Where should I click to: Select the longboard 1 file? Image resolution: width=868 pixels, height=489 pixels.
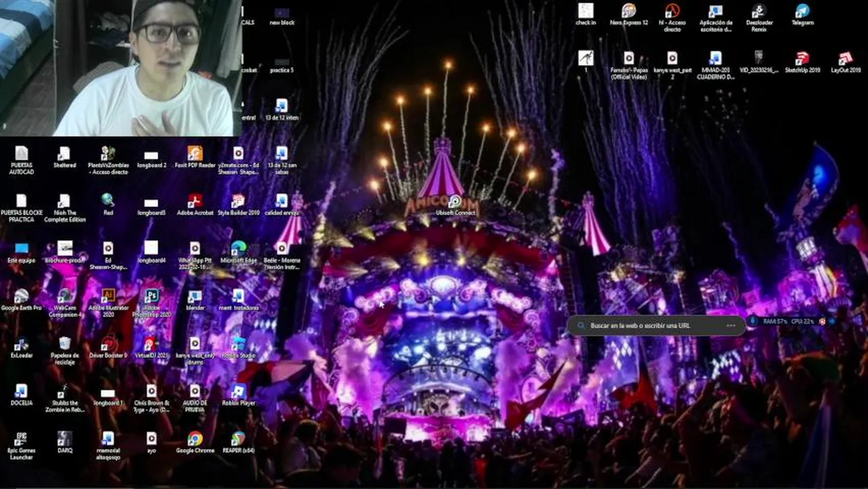(108, 397)
